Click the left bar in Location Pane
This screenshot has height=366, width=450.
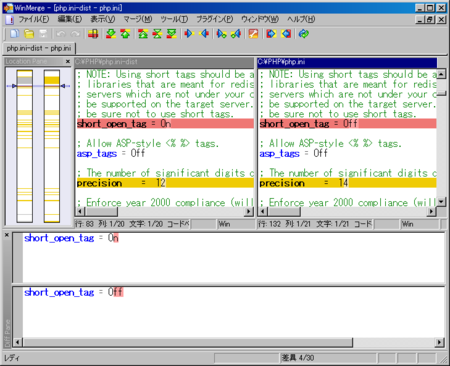(25, 146)
